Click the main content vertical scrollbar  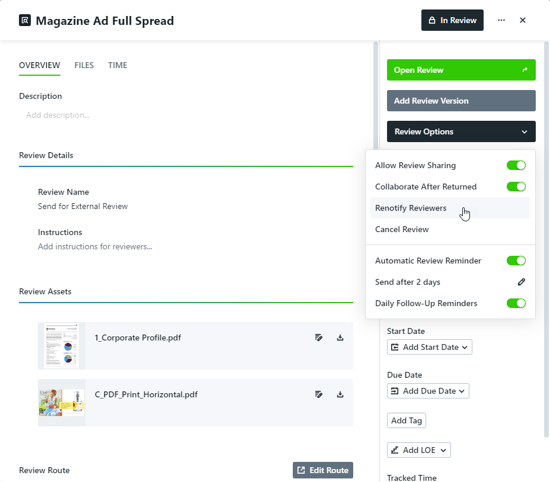376,95
